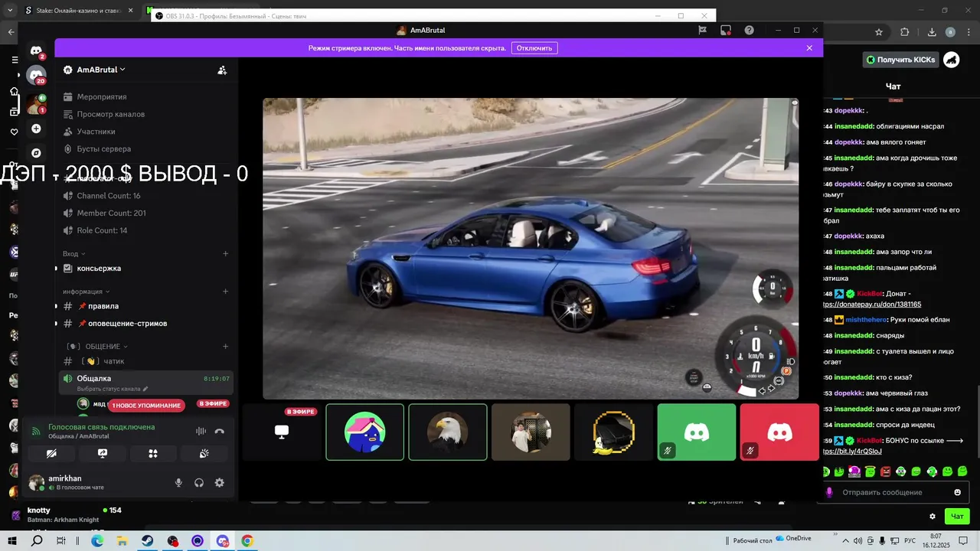This screenshot has width=980, height=551.
Task: Open Chrome downloads icon
Action: 932,32
